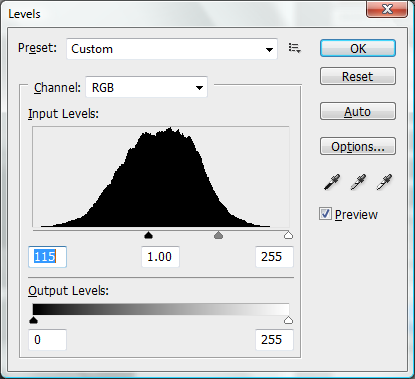Image resolution: width=415 pixels, height=379 pixels.
Task: Click the output highlight field showing 255
Action: 274,340
